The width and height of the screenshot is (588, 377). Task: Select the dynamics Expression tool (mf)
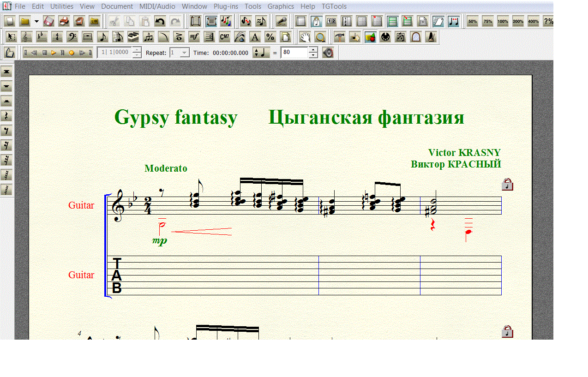click(194, 37)
